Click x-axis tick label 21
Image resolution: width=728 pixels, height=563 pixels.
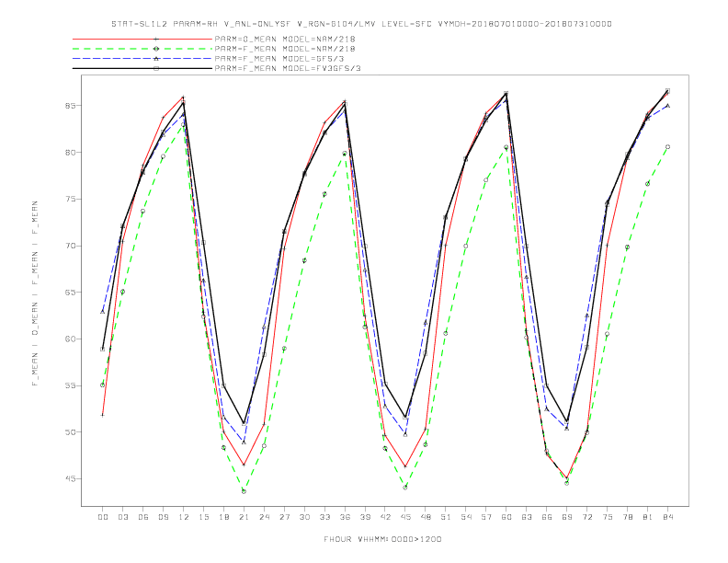click(x=244, y=517)
